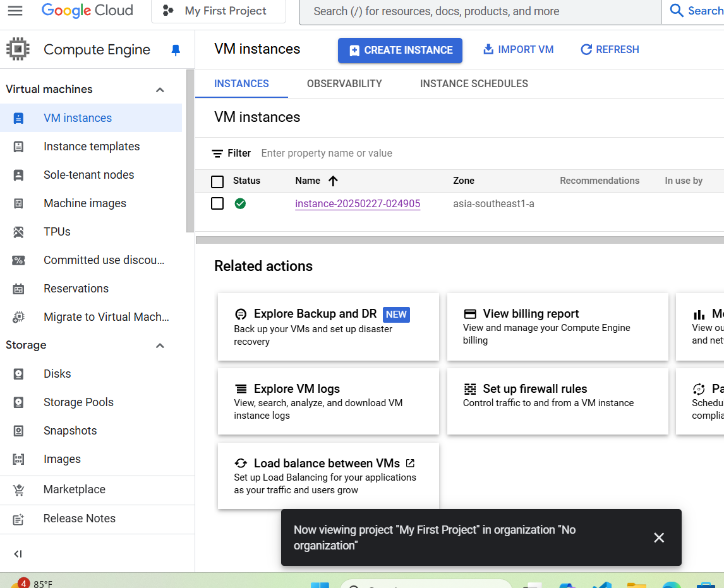This screenshot has height=588, width=724.
Task: Dismiss the project notification toast
Action: click(659, 537)
